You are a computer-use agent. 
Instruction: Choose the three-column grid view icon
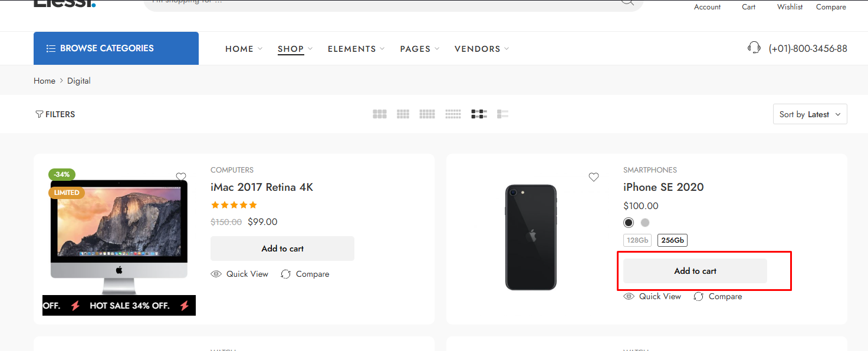380,114
